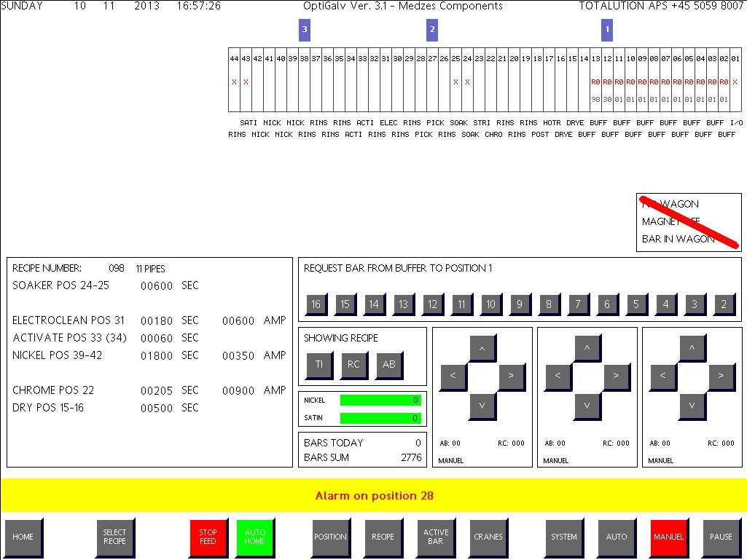This screenshot has height=560, width=747.
Task: Go to the HOME screen
Action: pos(24,537)
